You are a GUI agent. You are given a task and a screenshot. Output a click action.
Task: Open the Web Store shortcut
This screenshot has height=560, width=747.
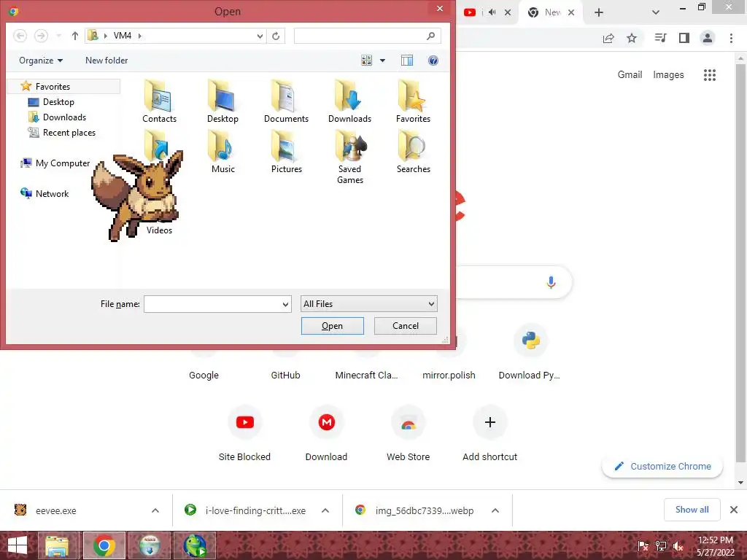click(x=409, y=433)
